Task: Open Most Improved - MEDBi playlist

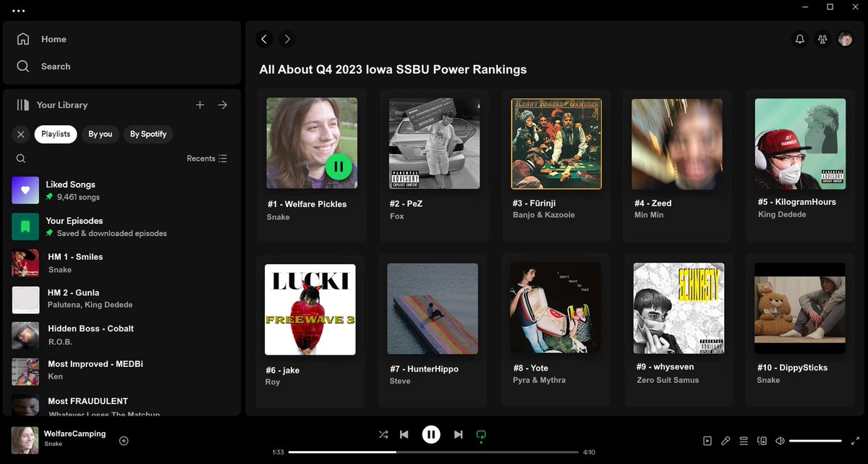Action: [x=122, y=371]
